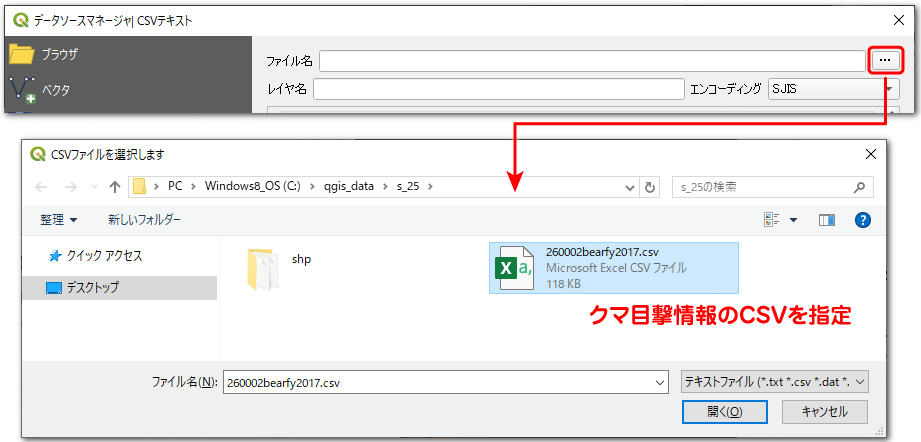
Task: Select the shp folder
Action: point(279,267)
